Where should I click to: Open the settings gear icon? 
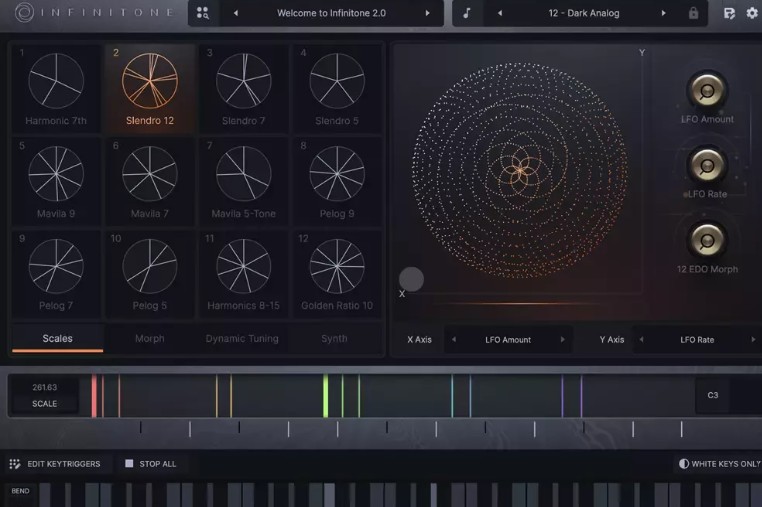click(752, 13)
